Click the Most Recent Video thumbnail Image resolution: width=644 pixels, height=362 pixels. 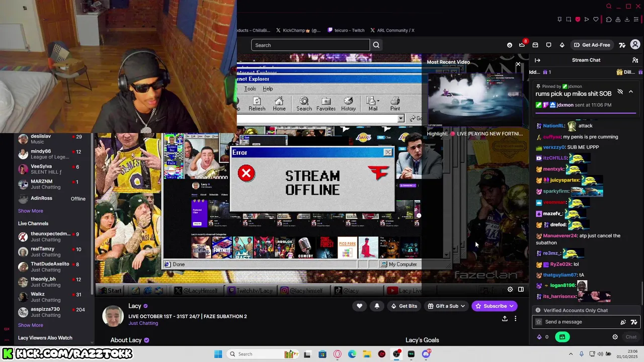[x=475, y=100]
